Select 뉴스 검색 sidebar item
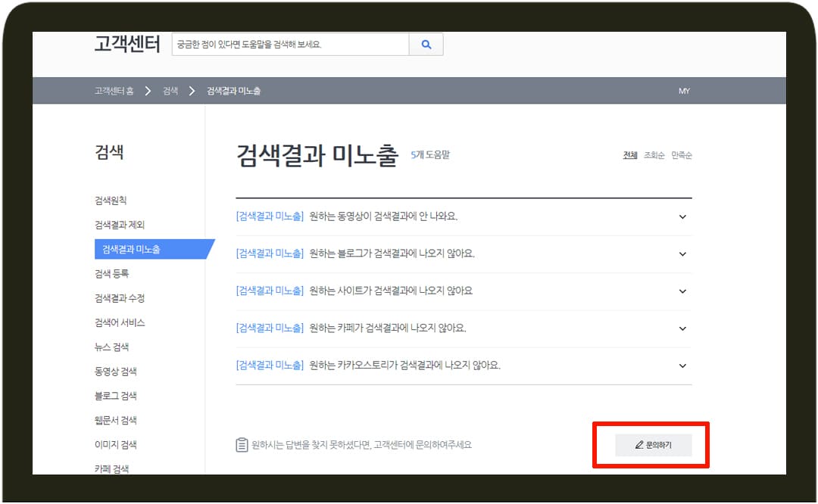The width and height of the screenshot is (818, 504). tap(112, 346)
